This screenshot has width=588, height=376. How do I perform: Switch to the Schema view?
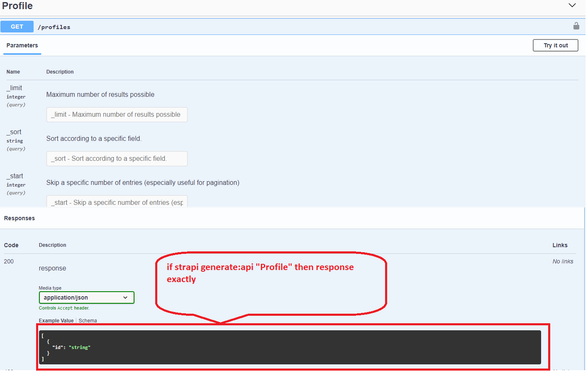[88, 321]
